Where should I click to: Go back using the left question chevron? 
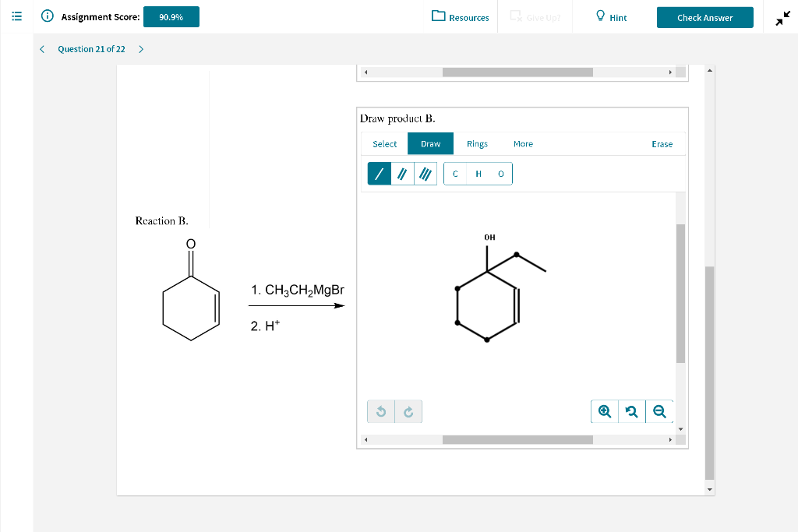41,48
